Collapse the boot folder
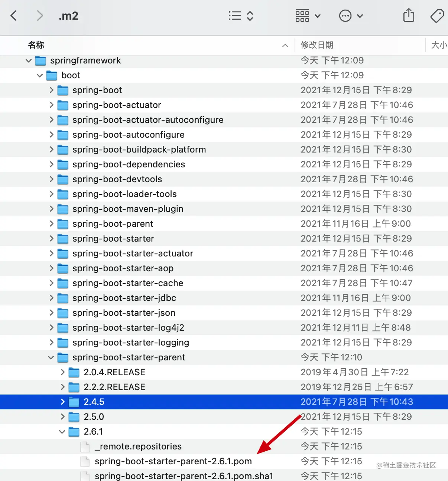448x481 pixels. point(40,75)
